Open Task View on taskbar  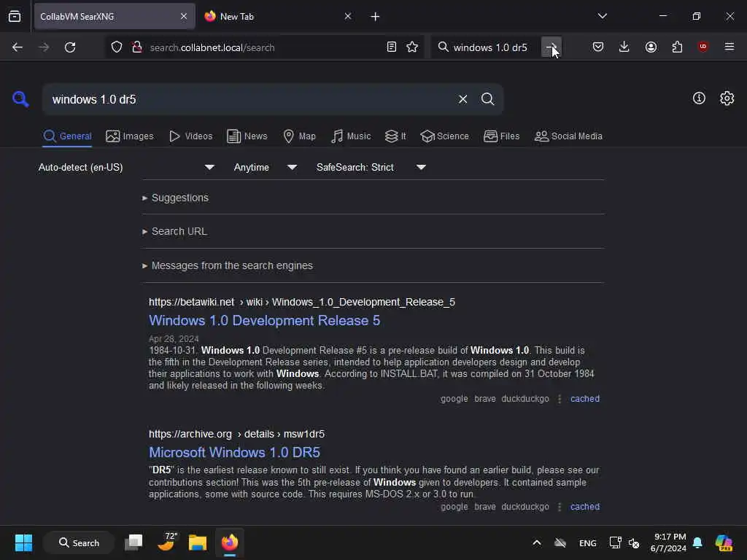133,542
